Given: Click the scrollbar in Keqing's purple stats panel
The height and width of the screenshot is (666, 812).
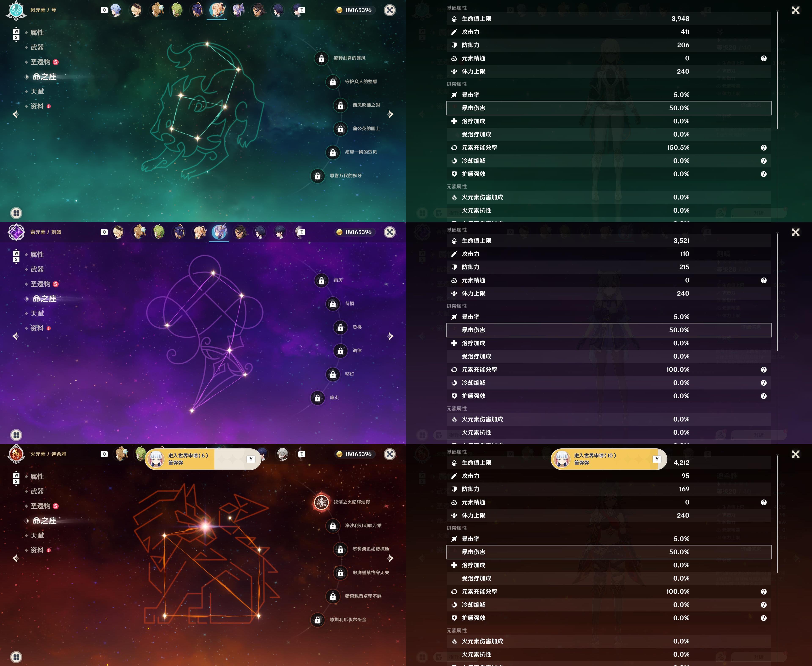Looking at the screenshot, I should click(x=778, y=292).
